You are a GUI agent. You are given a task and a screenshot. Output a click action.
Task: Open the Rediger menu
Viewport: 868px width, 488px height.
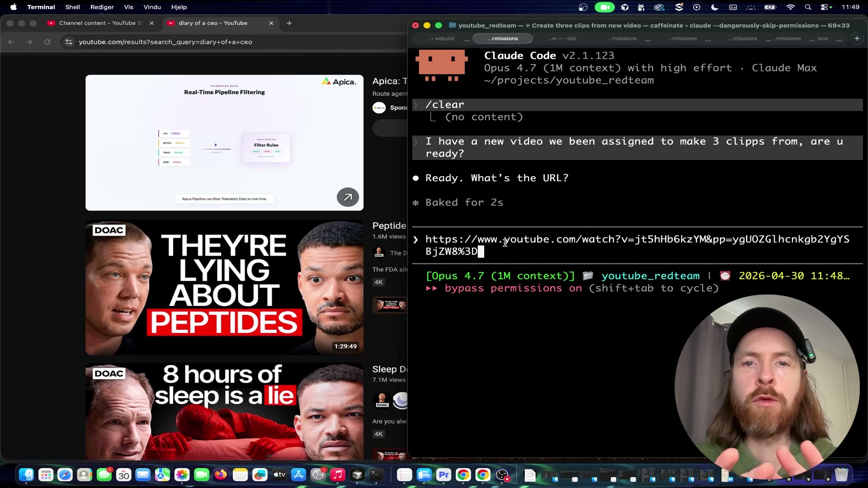[x=102, y=7]
